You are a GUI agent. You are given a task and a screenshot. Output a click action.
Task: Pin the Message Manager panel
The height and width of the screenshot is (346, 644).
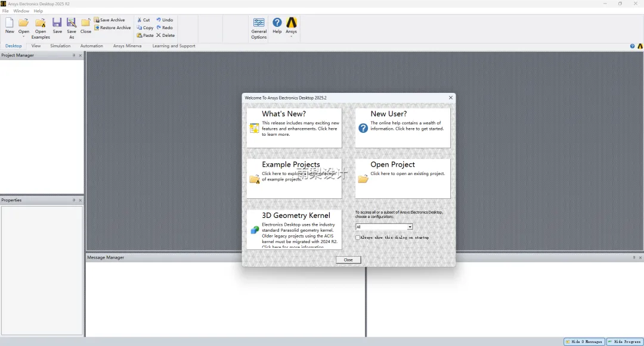(634, 257)
